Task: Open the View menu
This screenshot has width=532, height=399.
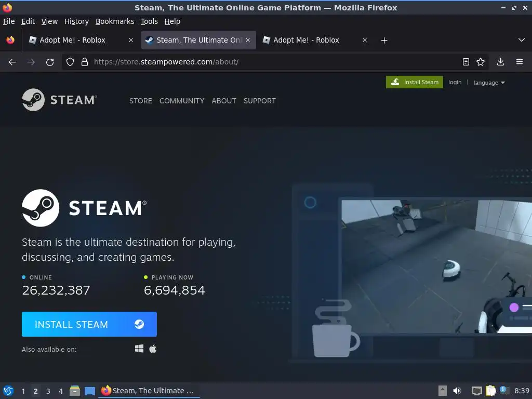Action: coord(49,21)
